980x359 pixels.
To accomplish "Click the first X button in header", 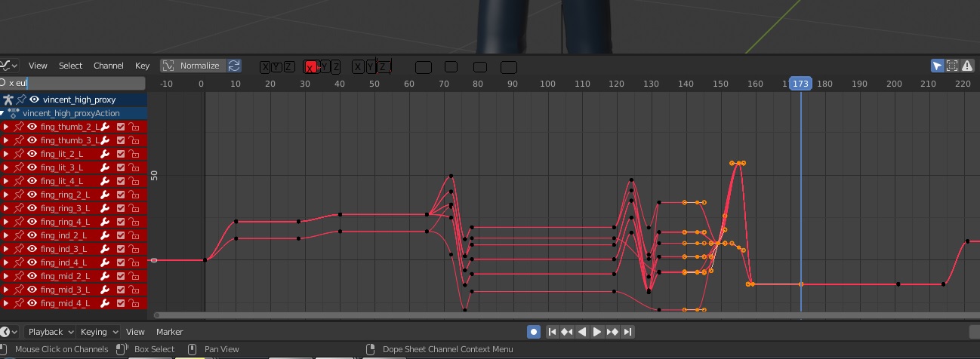I will coord(265,67).
